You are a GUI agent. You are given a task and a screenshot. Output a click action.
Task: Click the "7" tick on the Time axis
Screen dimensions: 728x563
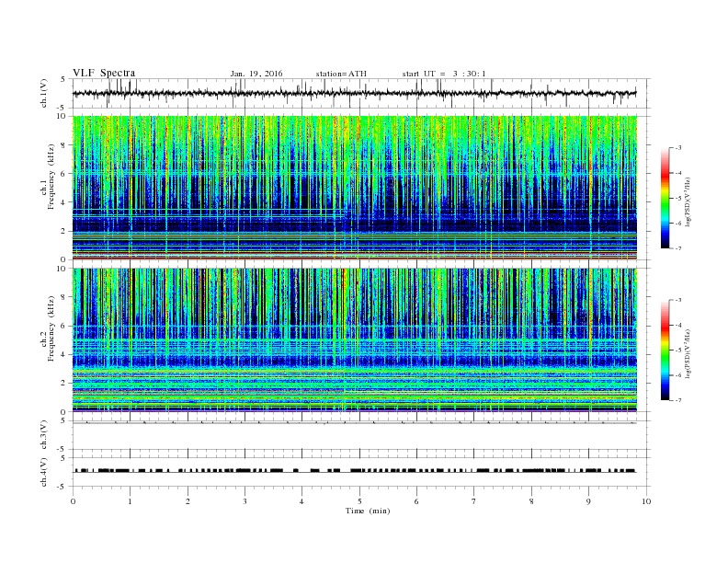474,501
